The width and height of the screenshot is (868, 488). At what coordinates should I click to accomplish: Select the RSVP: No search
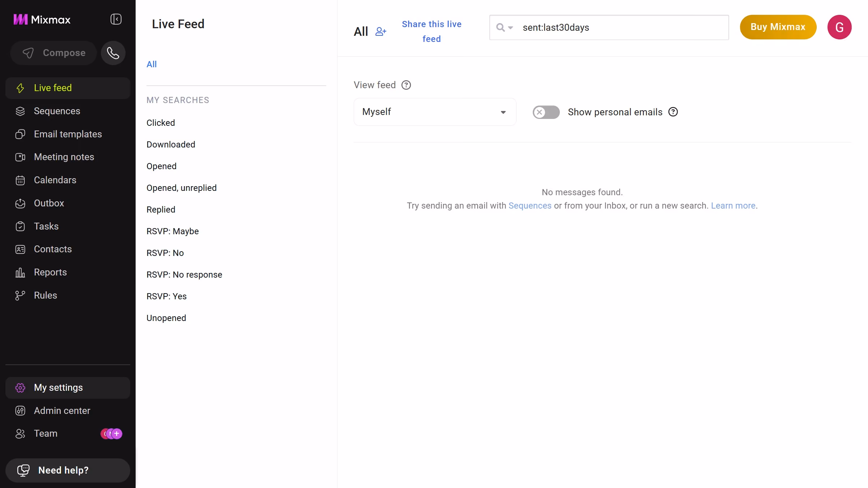[x=165, y=253]
